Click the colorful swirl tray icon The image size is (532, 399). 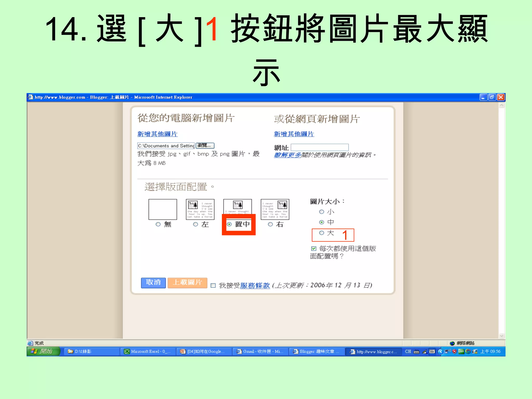tap(468, 351)
